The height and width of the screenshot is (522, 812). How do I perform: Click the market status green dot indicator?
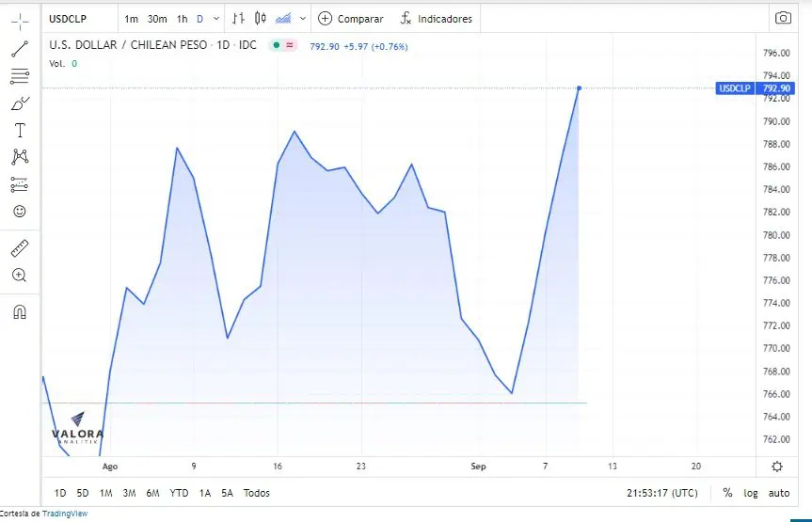277,45
